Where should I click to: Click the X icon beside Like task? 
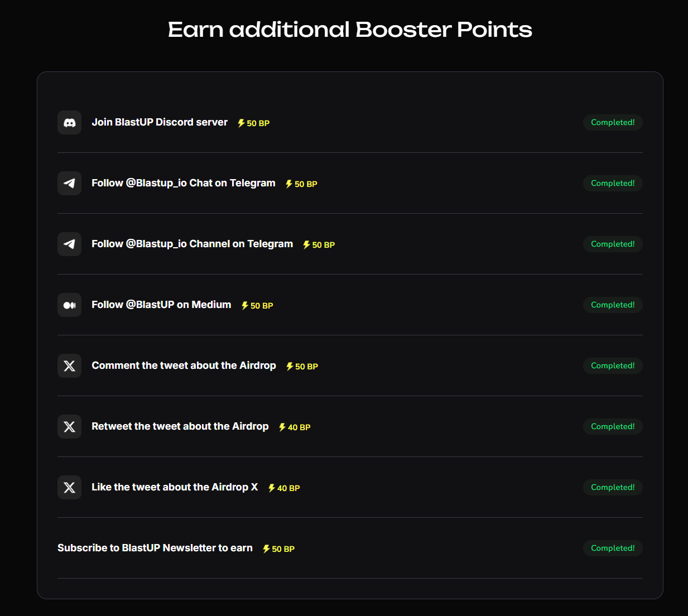(x=69, y=488)
